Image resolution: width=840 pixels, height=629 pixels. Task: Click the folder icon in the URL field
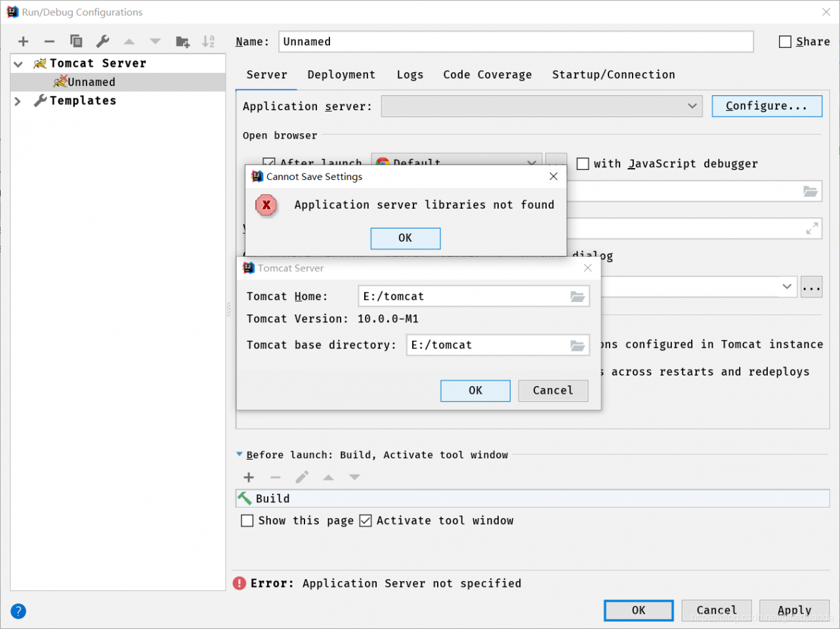tap(810, 191)
